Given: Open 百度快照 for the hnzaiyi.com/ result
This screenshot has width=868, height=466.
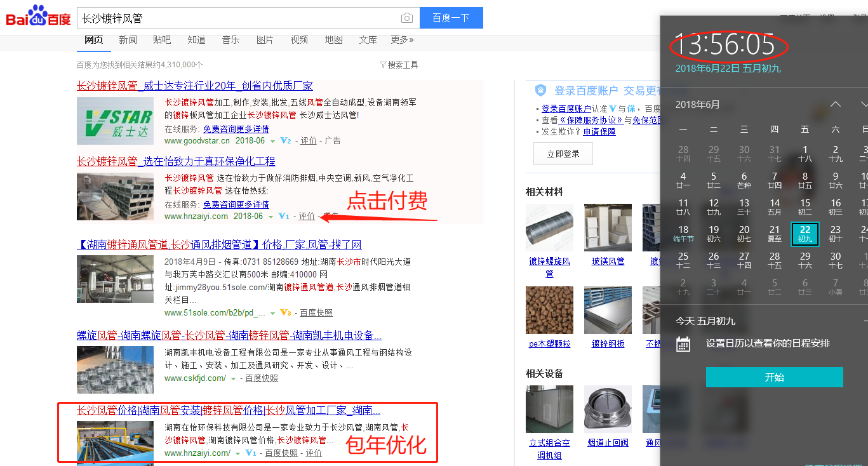Looking at the screenshot, I should tap(281, 453).
